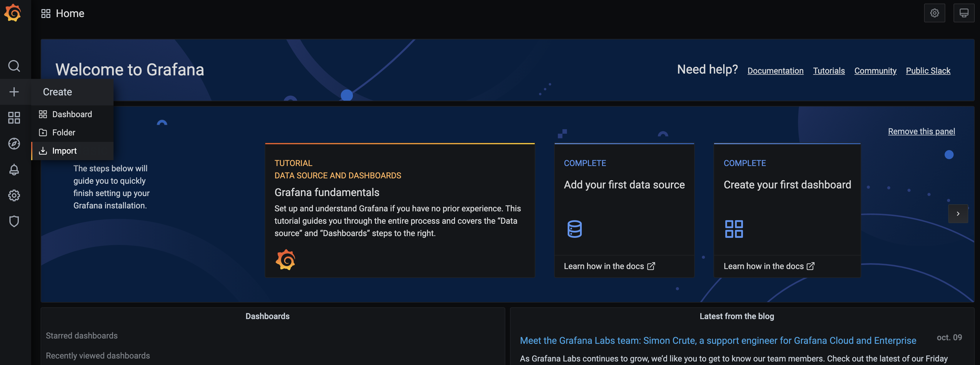Toggle the cycle view mode monitor icon
The width and height of the screenshot is (980, 365).
tap(963, 13)
